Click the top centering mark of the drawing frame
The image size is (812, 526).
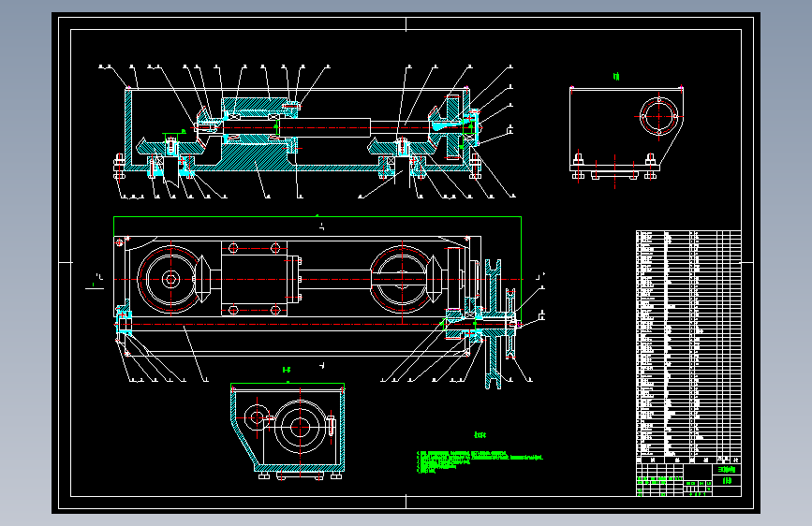click(406, 23)
